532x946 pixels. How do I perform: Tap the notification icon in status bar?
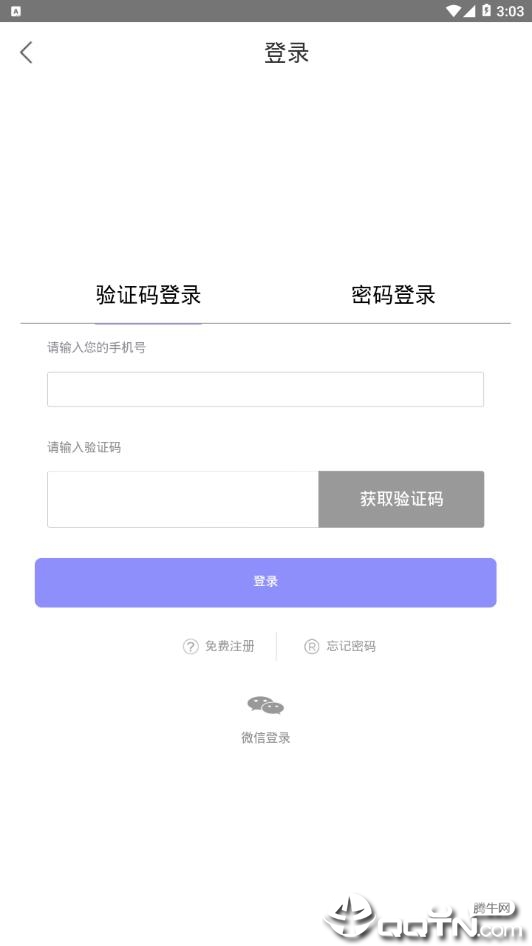(x=16, y=11)
